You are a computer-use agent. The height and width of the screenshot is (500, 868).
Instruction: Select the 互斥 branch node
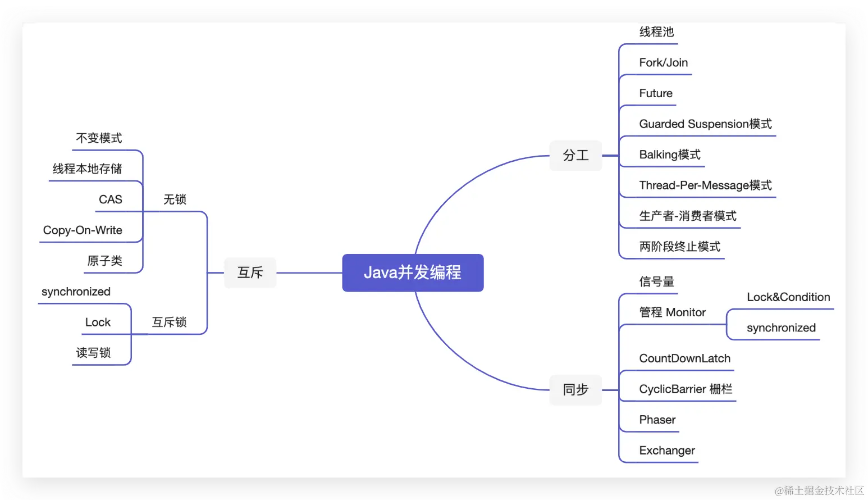click(250, 272)
